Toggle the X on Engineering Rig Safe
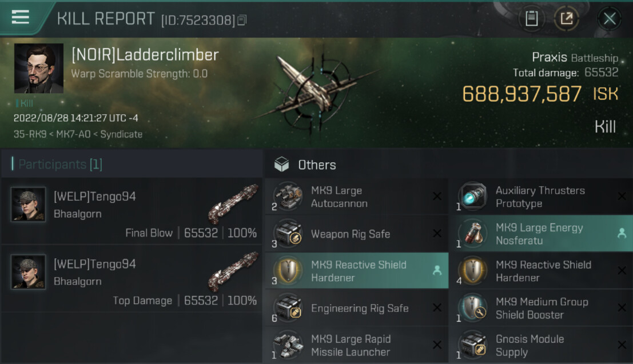Screen dimensions: 633x364 coord(437,308)
